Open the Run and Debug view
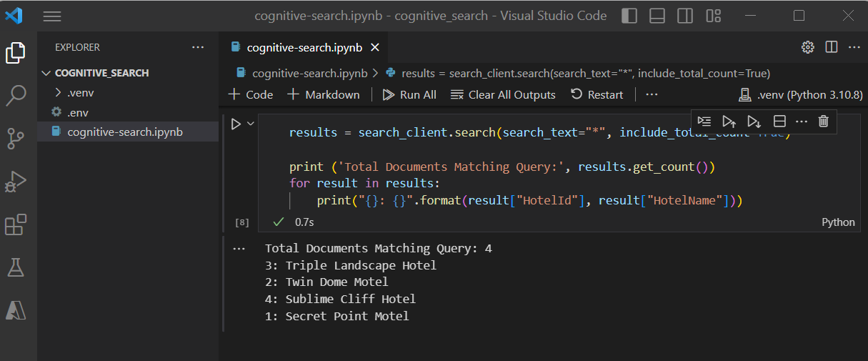Image resolution: width=868 pixels, height=361 pixels. coord(16,182)
